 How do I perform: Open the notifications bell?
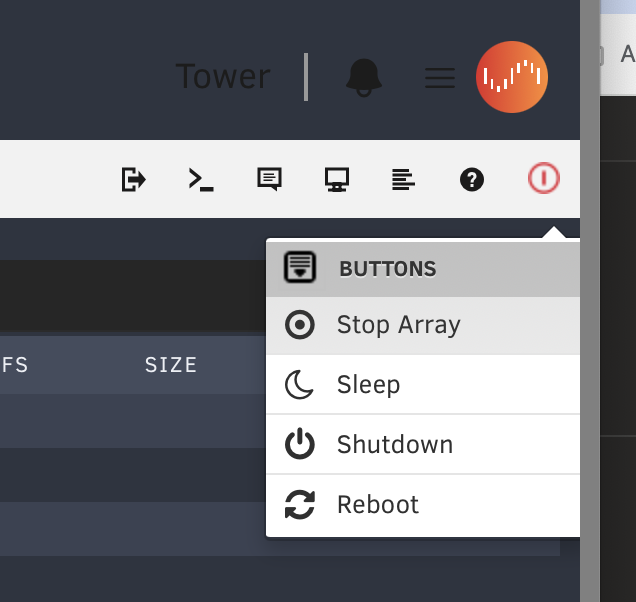click(x=363, y=77)
